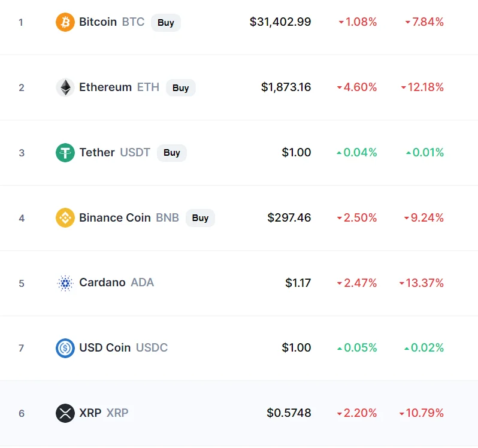The width and height of the screenshot is (478, 448).
Task: Click the Buy button next to Ethereum
Action: 181,88
